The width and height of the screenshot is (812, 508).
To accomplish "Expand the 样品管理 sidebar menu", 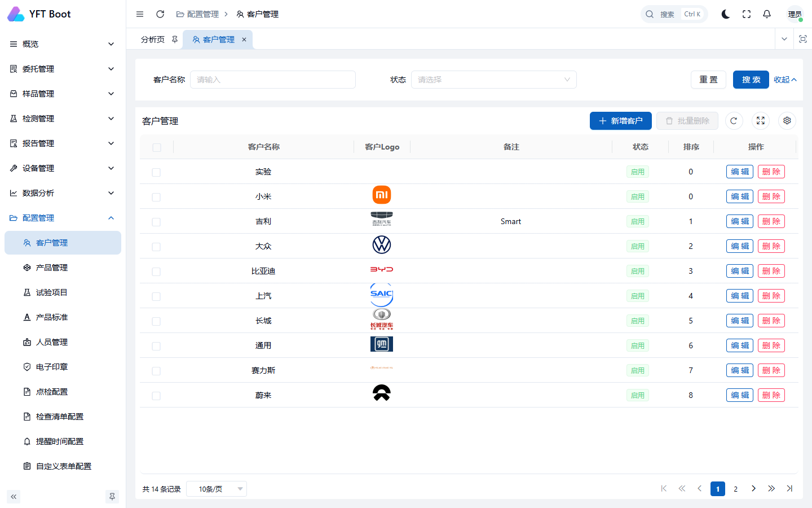I will 63,94.
